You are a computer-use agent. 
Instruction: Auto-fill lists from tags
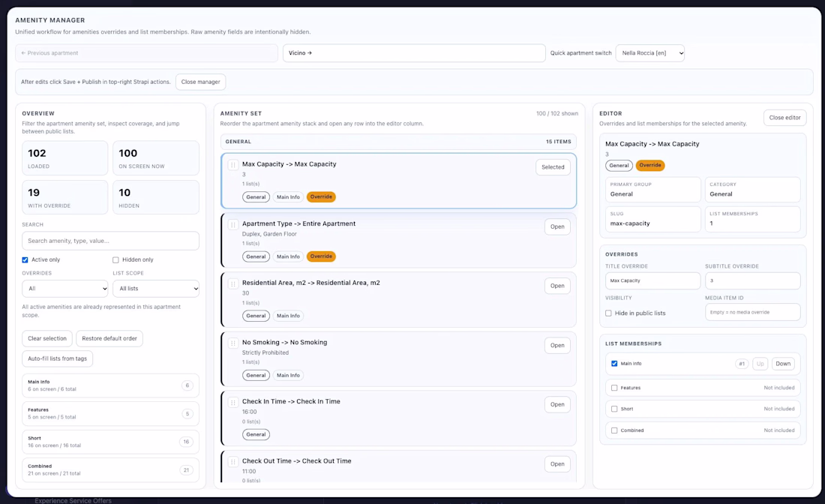point(57,358)
